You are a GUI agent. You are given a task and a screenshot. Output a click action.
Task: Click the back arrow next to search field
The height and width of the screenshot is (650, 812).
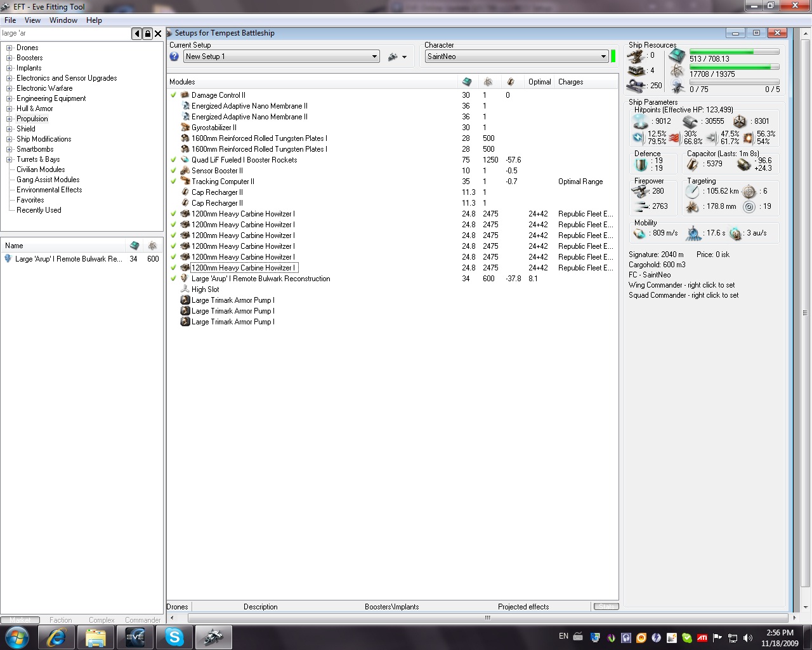pos(136,34)
